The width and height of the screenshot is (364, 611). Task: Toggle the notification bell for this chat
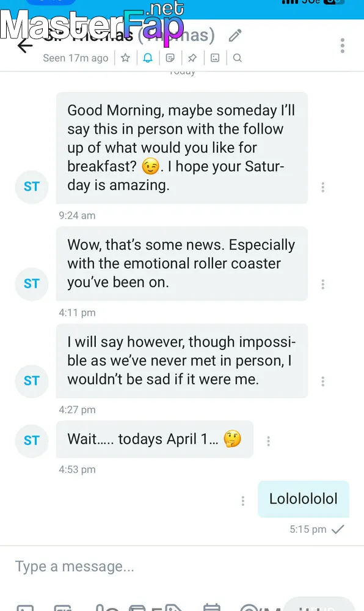pyautogui.click(x=148, y=58)
